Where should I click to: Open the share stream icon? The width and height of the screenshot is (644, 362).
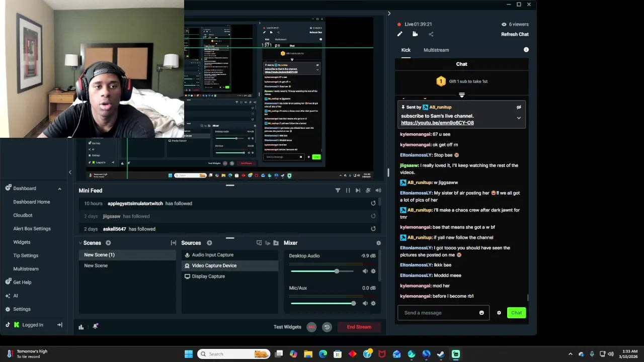[431, 34]
